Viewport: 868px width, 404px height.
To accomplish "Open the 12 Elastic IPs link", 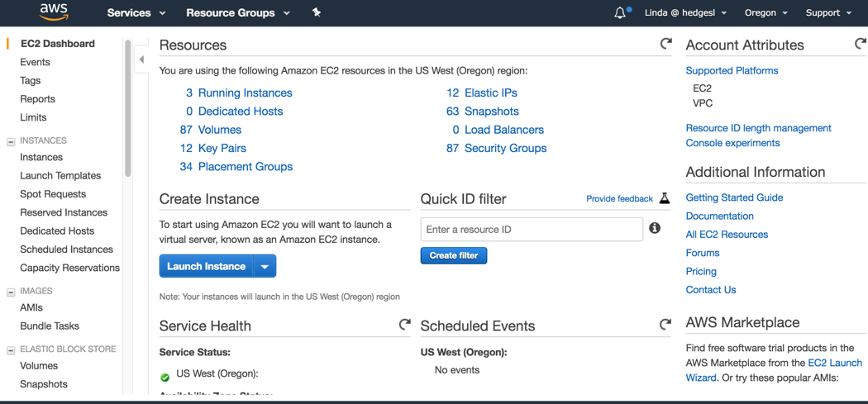I will (482, 93).
